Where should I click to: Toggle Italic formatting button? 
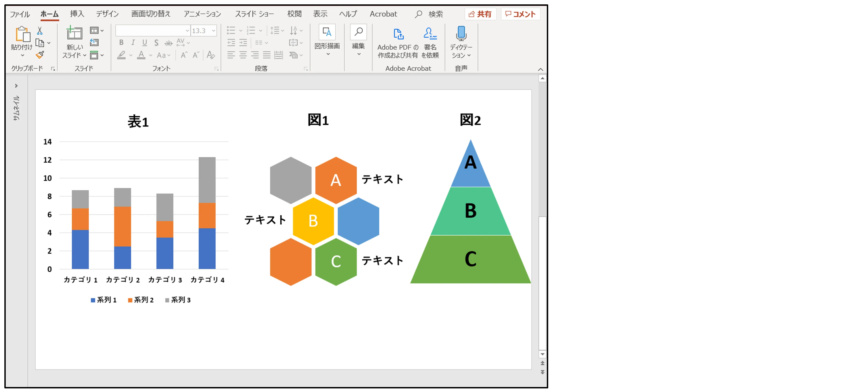click(x=133, y=42)
